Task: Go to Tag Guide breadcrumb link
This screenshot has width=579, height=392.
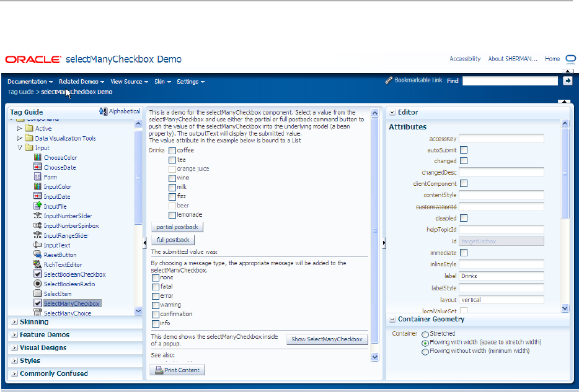Action: click(20, 92)
